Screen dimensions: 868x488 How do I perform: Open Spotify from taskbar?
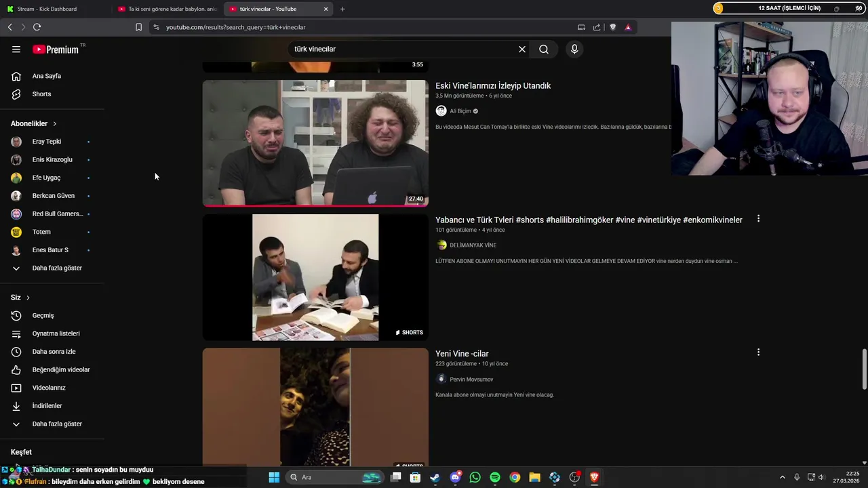[x=495, y=477]
